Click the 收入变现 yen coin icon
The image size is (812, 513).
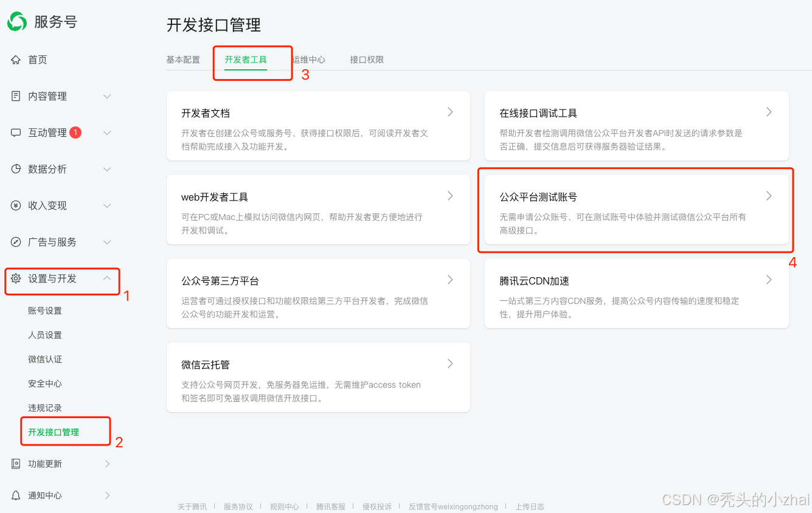pos(16,205)
